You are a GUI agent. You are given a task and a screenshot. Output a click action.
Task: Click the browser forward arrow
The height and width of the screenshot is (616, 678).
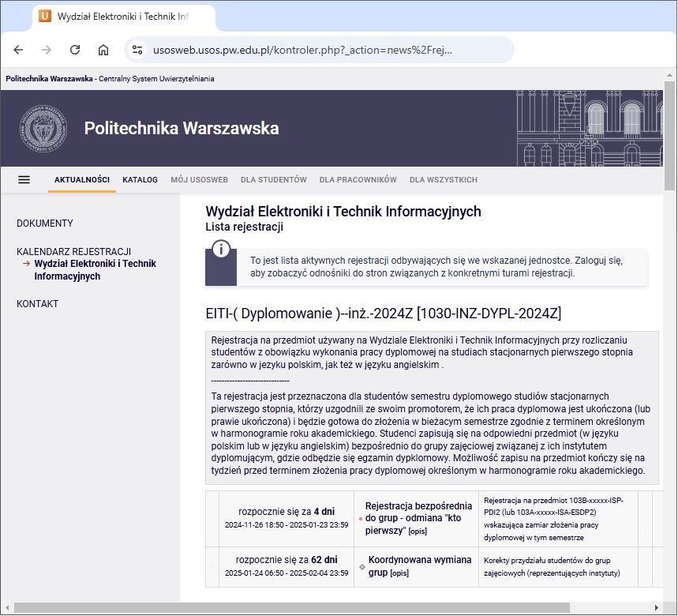click(47, 51)
